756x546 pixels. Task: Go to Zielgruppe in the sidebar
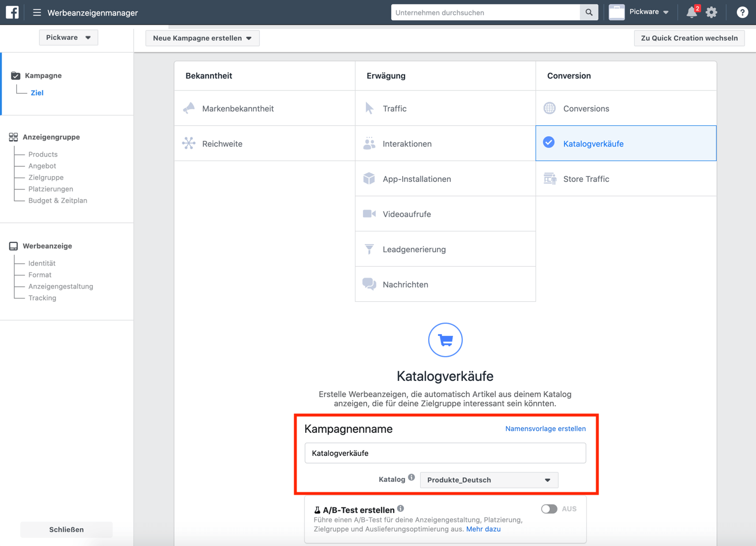point(46,177)
